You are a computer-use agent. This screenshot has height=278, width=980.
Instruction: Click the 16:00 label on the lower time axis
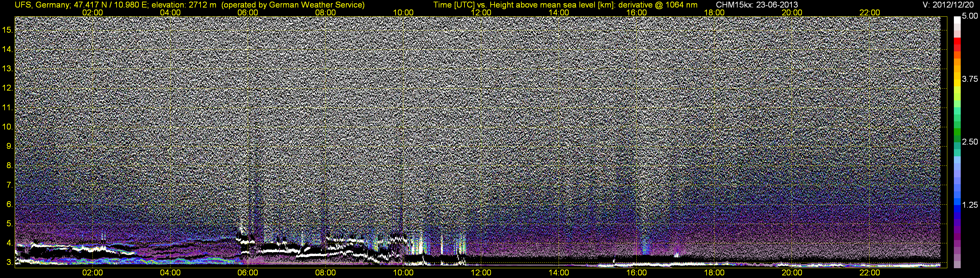(636, 273)
